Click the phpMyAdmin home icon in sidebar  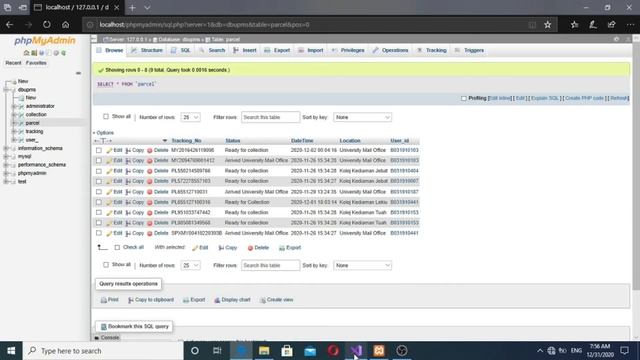27,53
